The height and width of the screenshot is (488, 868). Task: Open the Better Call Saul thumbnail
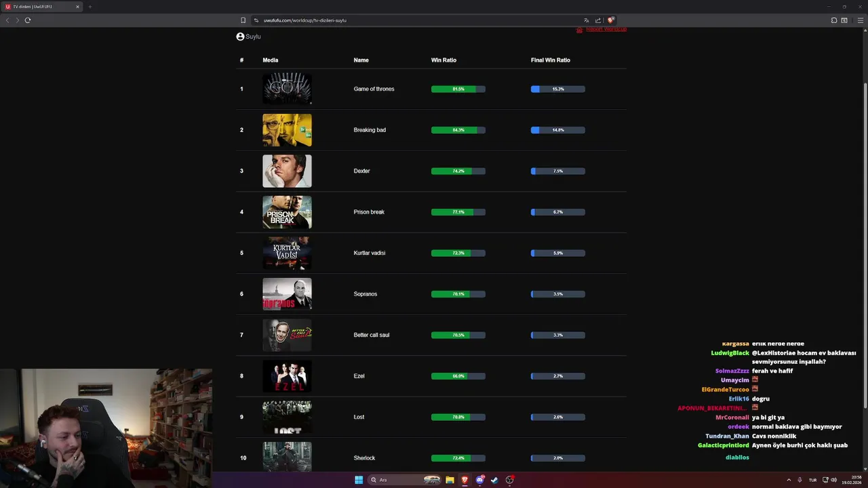click(288, 335)
